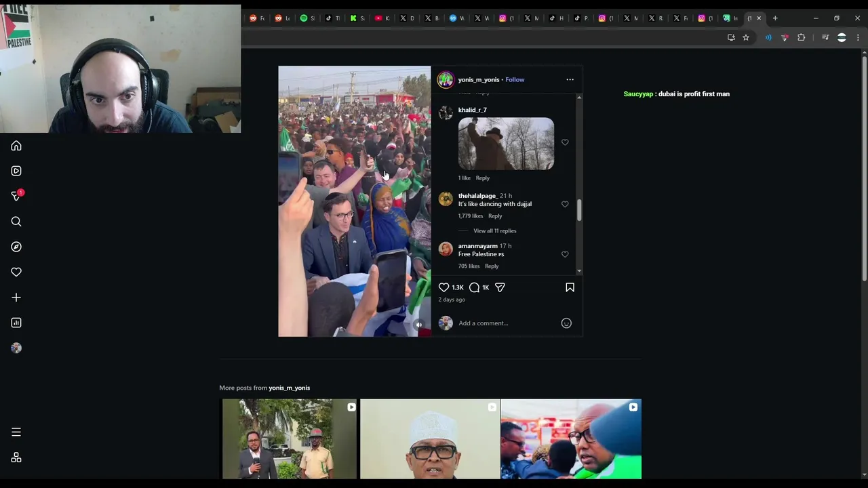Like khalid_r_7's GIF comment
This screenshot has width=868, height=488.
[565, 142]
